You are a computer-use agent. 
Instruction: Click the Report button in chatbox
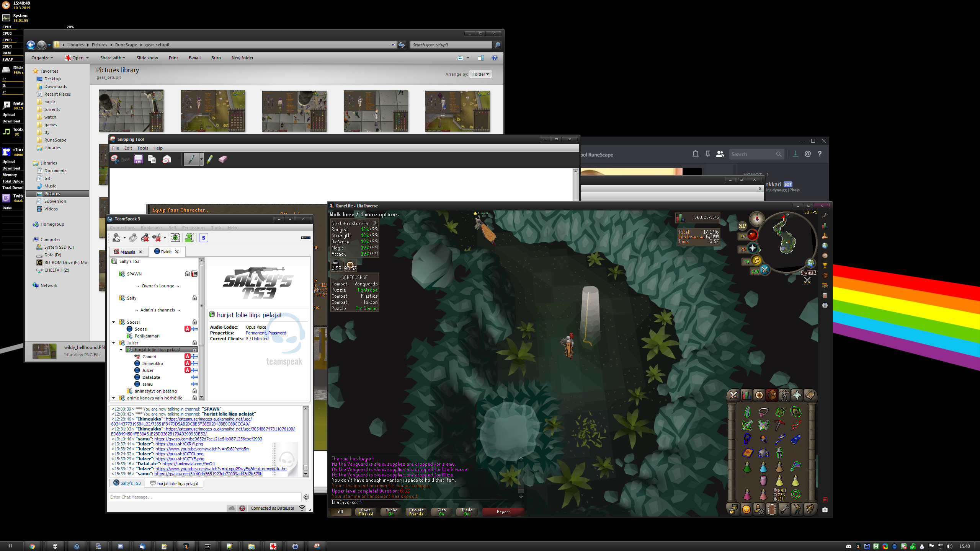503,512
